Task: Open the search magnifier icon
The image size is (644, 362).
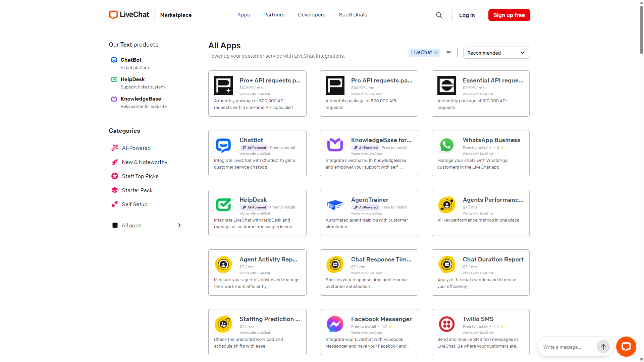Action: [439, 15]
